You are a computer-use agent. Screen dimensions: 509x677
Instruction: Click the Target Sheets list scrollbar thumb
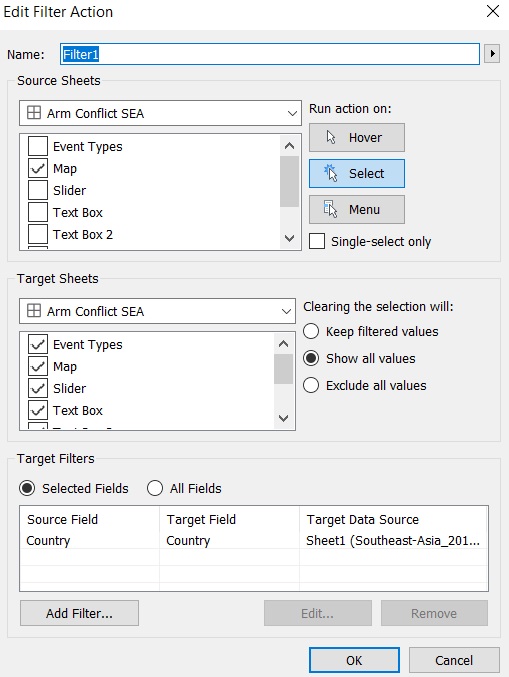[283, 369]
